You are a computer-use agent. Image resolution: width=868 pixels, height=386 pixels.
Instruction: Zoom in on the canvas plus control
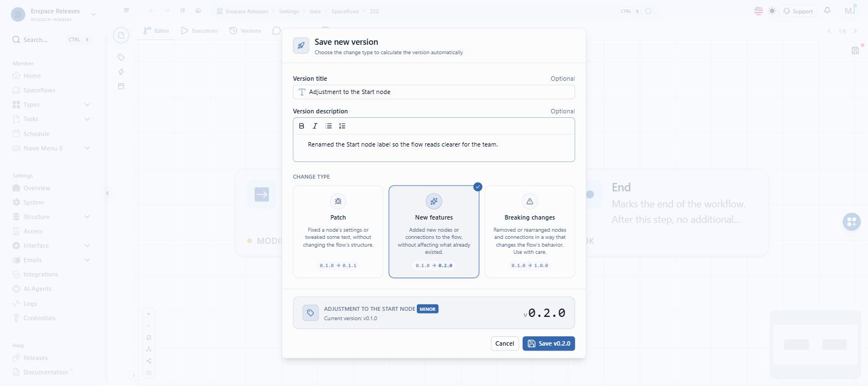pos(148,314)
